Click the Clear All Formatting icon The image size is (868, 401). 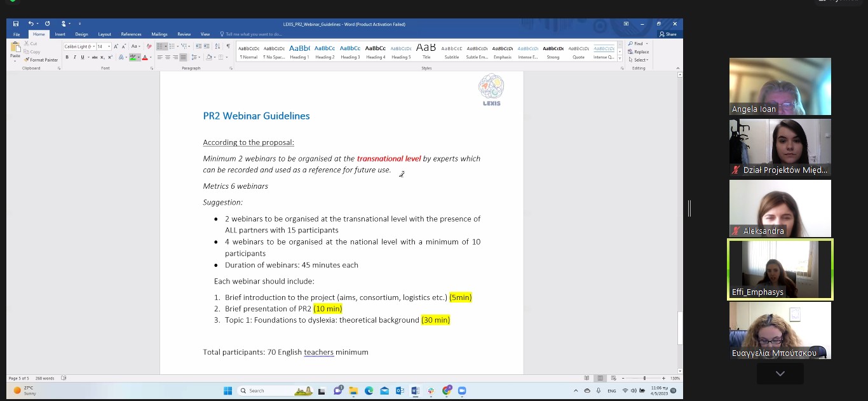pos(149,46)
